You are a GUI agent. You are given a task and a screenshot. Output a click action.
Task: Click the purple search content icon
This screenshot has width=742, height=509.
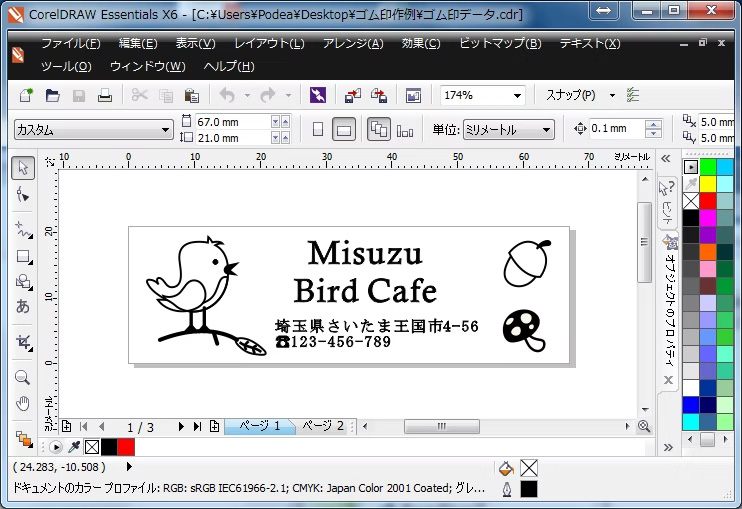(318, 95)
